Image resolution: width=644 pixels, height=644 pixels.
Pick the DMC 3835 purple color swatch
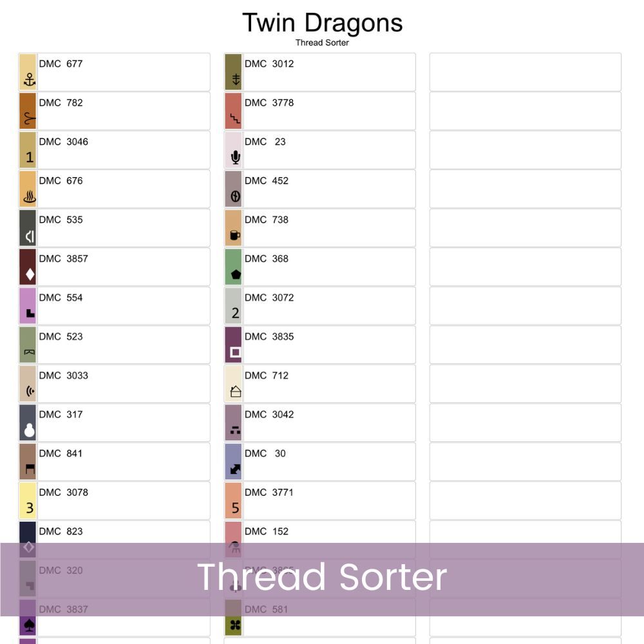point(233,345)
